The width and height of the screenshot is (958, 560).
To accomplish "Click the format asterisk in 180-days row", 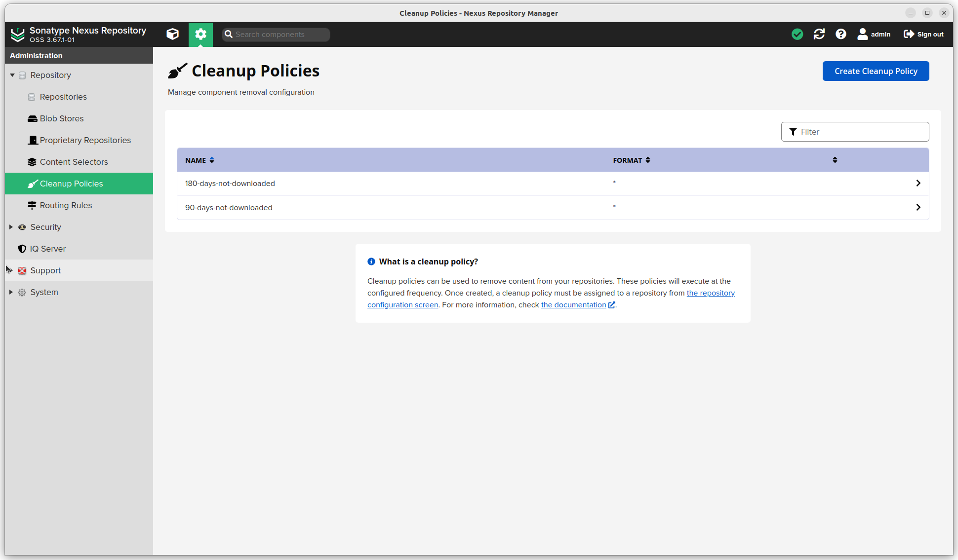I will click(614, 183).
